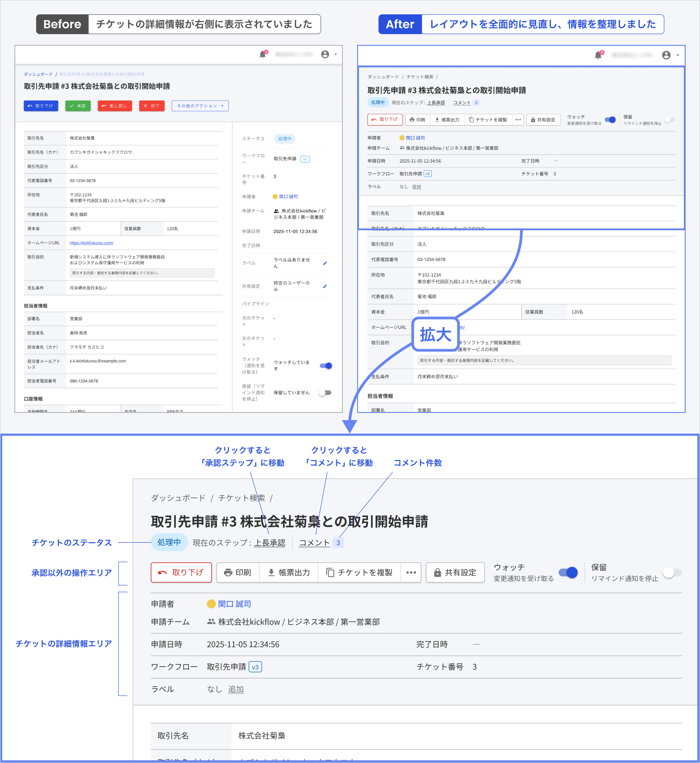Click 取り下げ button in After panel

385,119
